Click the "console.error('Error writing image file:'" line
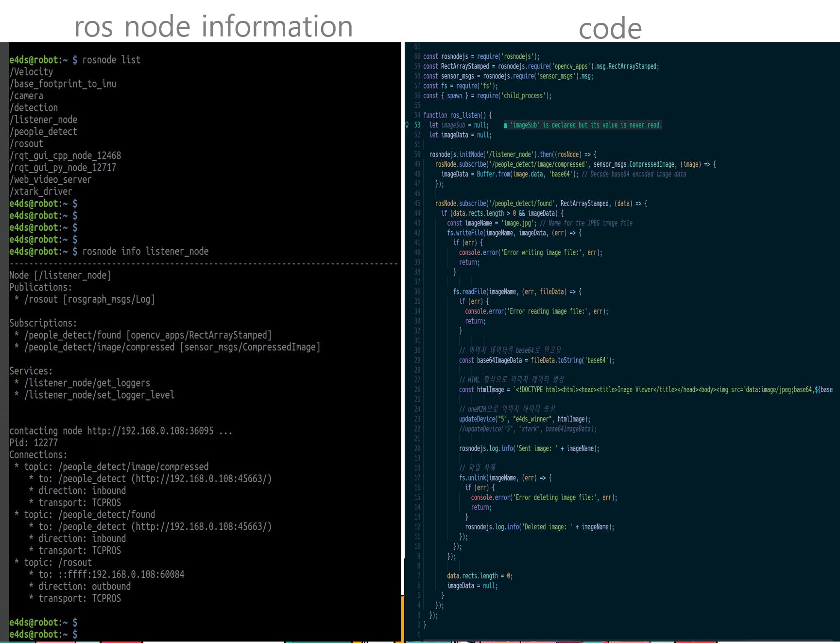 click(x=531, y=253)
